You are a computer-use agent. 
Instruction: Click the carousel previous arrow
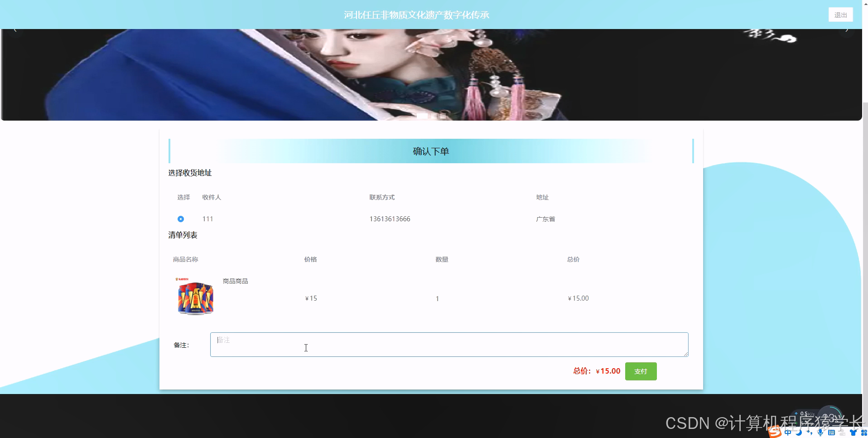pos(15,29)
